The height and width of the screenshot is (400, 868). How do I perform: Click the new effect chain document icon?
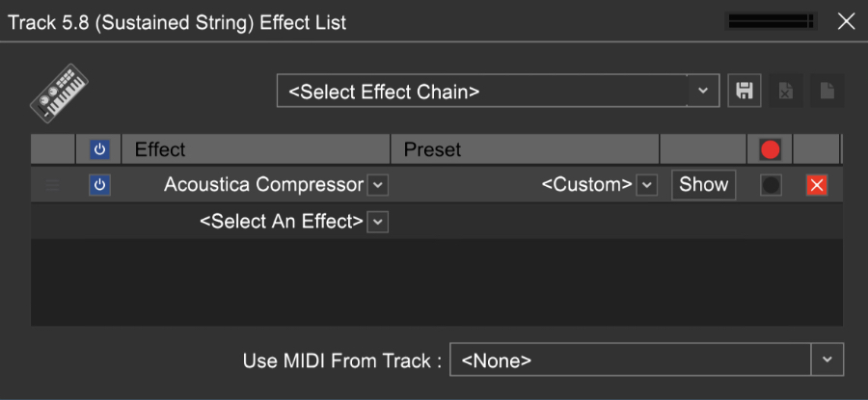pos(827,92)
